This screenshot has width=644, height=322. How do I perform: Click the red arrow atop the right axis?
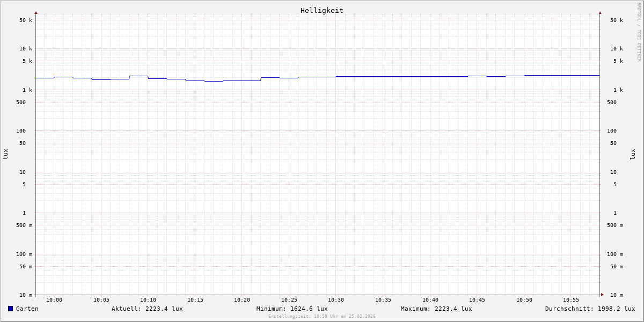tap(600, 12)
